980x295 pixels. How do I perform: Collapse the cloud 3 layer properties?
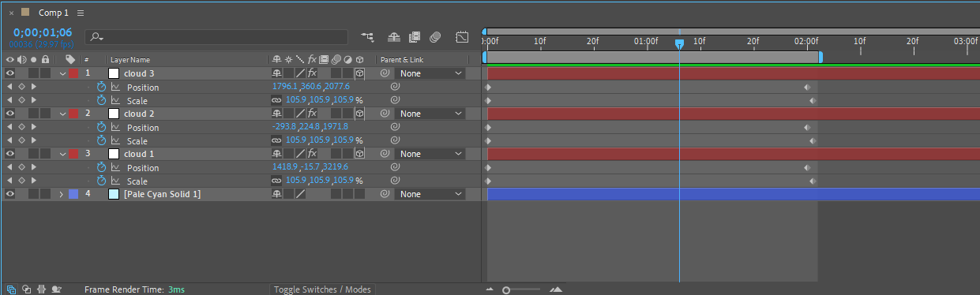pyautogui.click(x=62, y=73)
